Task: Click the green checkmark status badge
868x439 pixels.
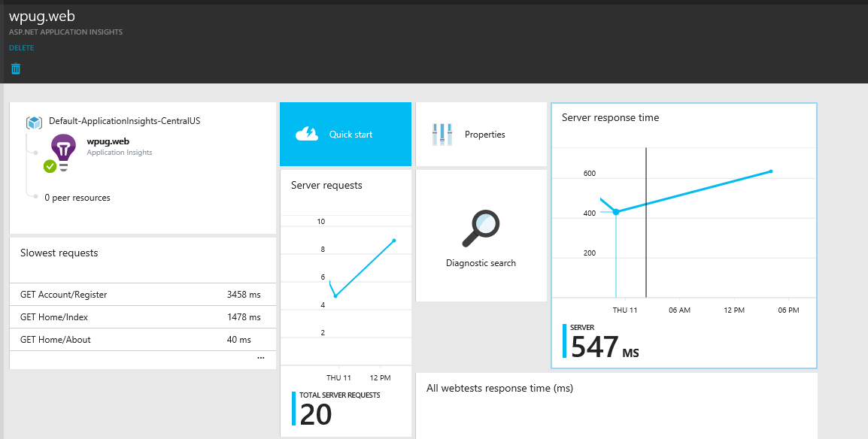Action: click(50, 165)
